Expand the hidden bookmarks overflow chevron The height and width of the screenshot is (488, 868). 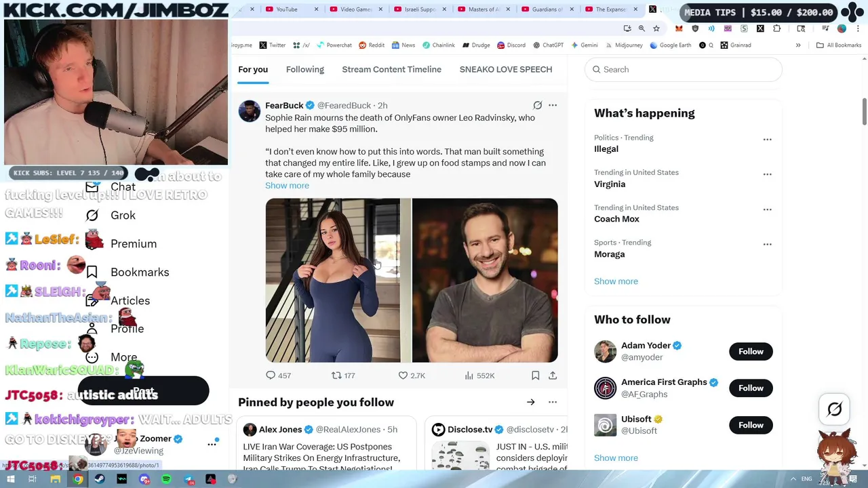point(798,45)
